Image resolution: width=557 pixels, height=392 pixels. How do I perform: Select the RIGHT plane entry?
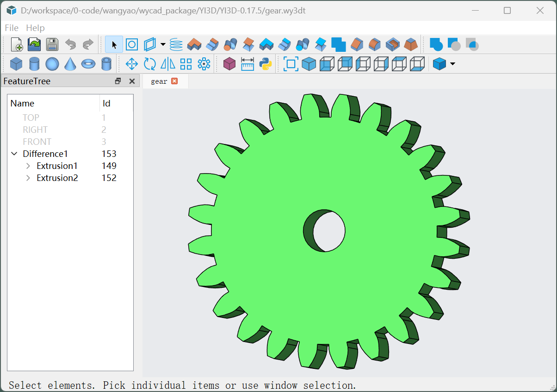pos(35,130)
